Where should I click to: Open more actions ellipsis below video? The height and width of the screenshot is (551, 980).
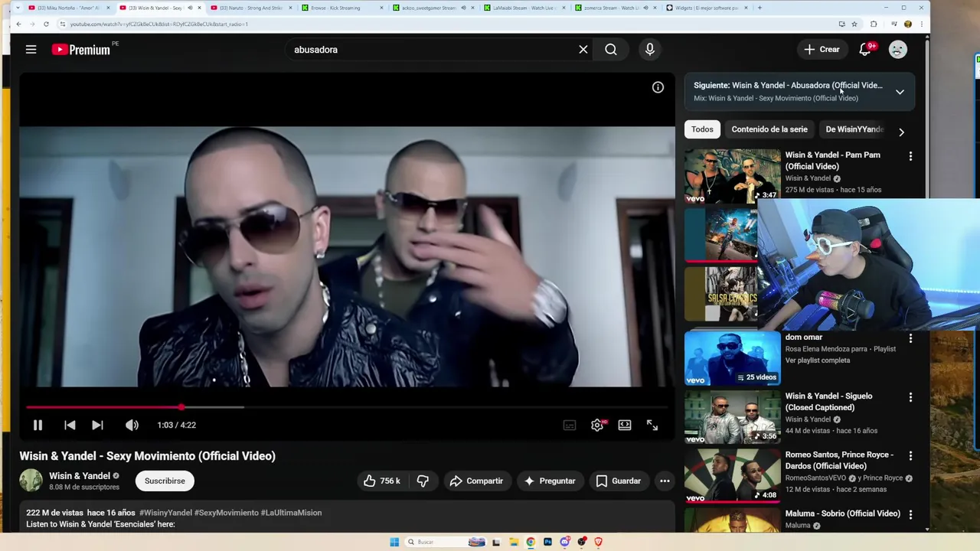[665, 481]
